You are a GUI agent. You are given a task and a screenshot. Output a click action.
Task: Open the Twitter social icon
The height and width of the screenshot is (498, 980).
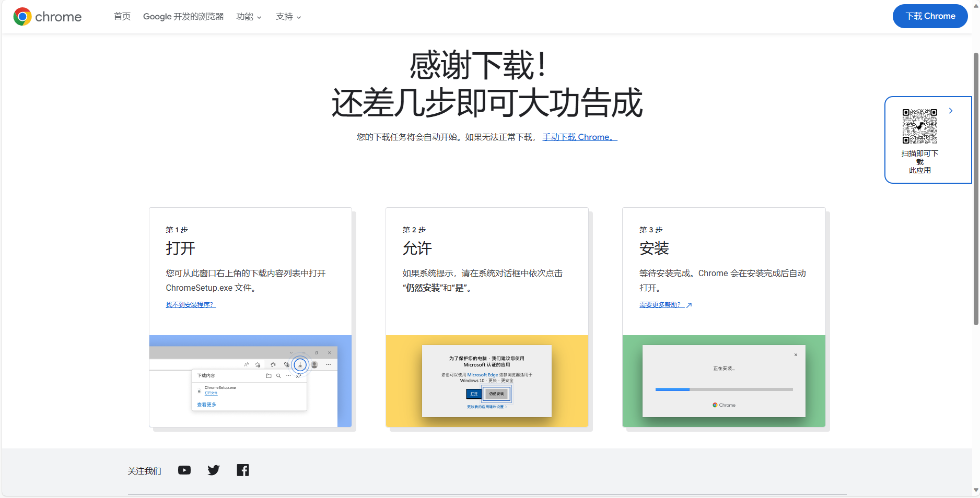[214, 470]
